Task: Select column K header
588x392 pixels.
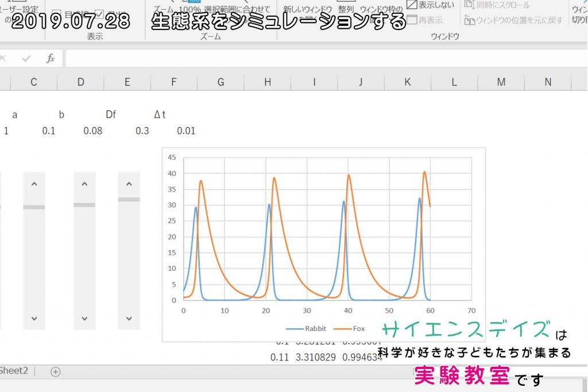Action: pos(408,82)
